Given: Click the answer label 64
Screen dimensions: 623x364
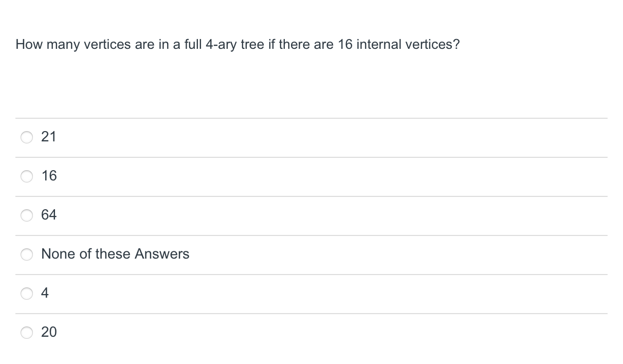Looking at the screenshot, I should (49, 215).
